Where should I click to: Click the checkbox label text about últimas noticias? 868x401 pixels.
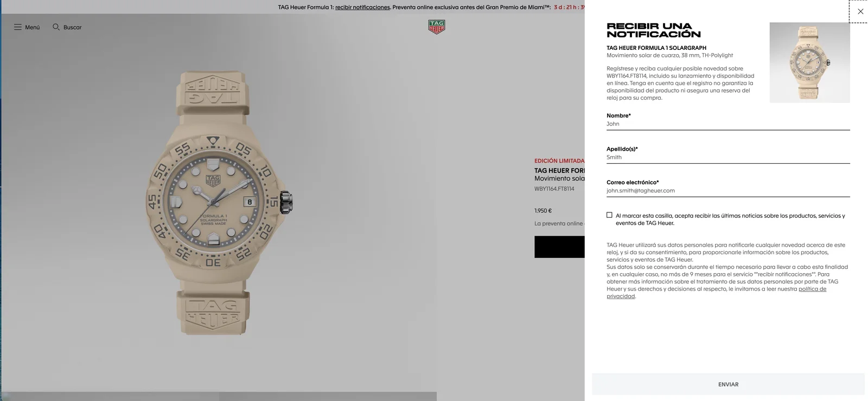point(730,219)
